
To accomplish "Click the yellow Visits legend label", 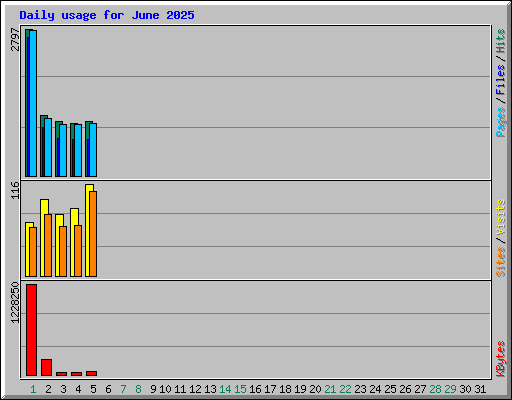I will pos(500,217).
